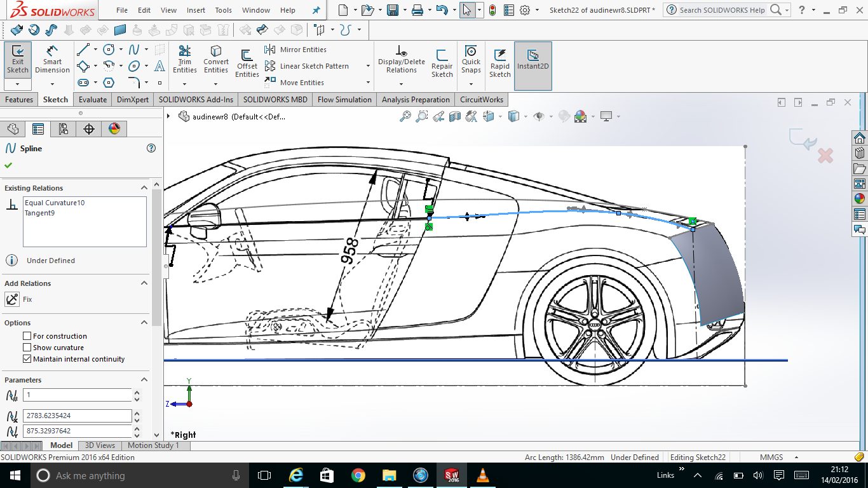Open the Line tool dropdown arrow
This screenshot has width=868, height=488.
[x=94, y=49]
